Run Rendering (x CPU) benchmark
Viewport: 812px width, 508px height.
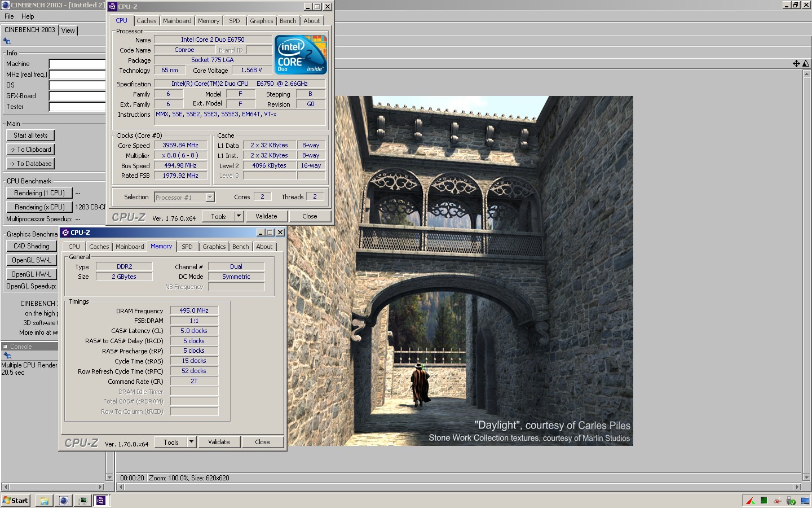[x=39, y=207]
